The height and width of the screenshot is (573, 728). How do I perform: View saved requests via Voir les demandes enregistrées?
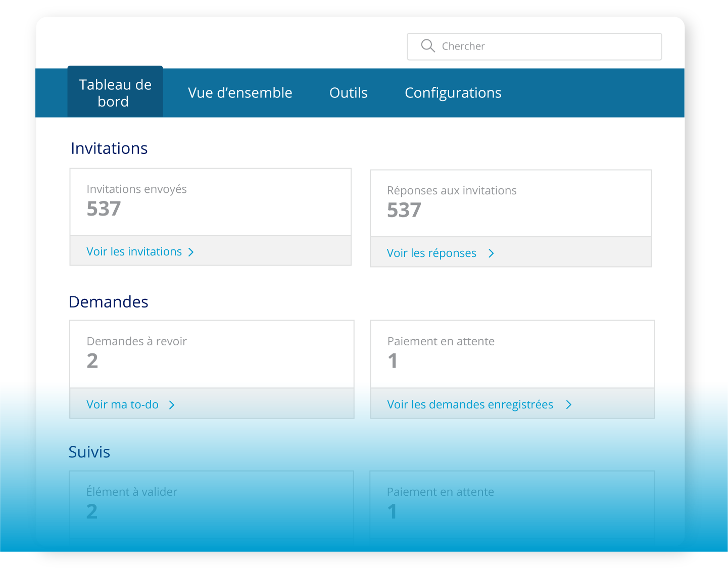pyautogui.click(x=470, y=404)
